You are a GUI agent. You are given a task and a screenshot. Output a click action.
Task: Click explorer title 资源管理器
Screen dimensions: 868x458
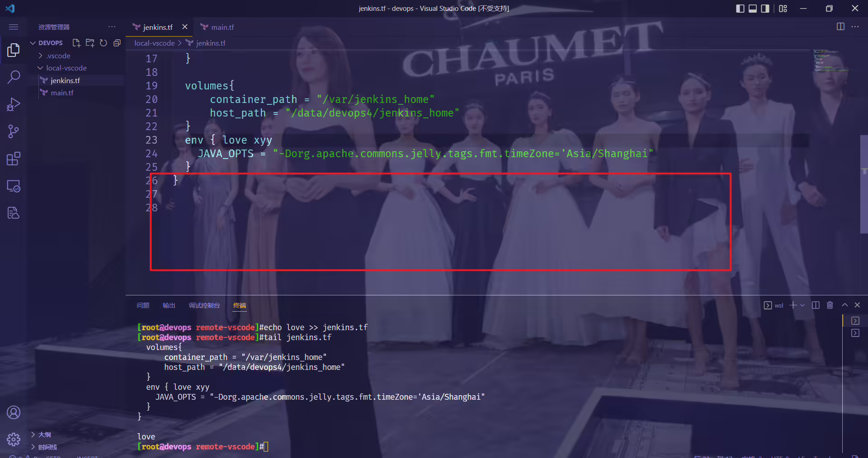tap(54, 27)
